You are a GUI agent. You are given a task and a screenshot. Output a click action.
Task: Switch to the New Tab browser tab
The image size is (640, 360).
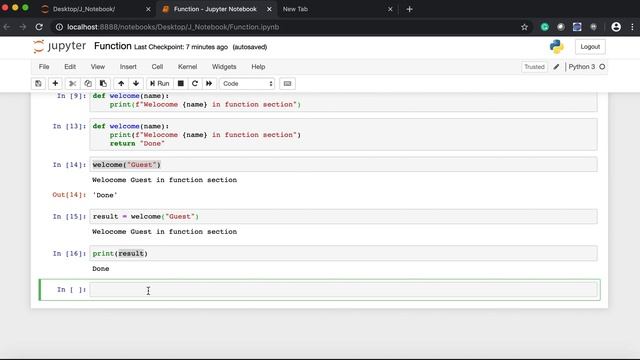(295, 9)
